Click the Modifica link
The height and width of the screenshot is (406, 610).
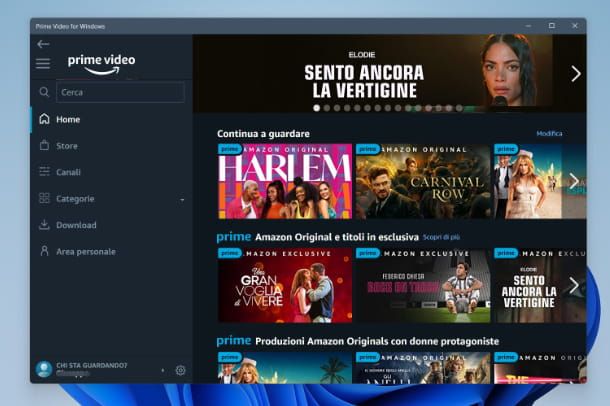pyautogui.click(x=549, y=133)
